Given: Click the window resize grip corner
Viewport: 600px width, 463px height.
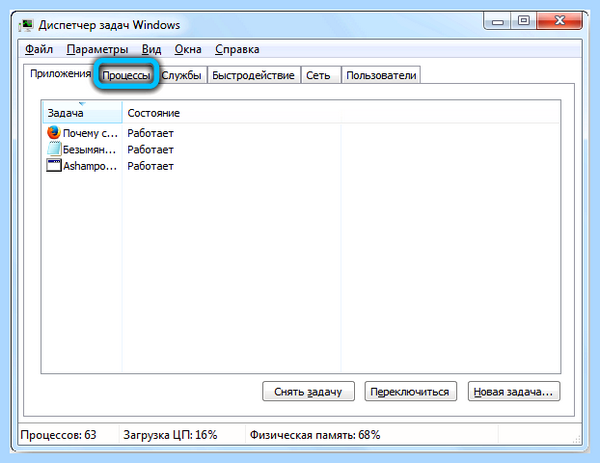Looking at the screenshot, I should tap(576, 439).
